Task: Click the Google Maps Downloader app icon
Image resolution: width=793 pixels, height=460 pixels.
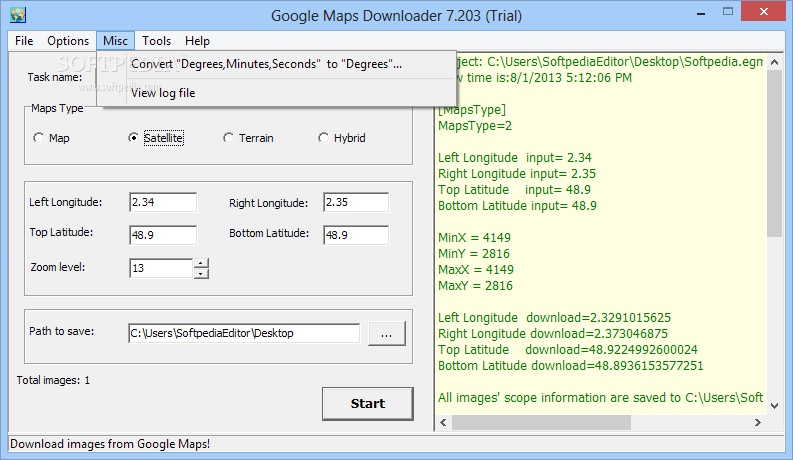Action: tap(18, 15)
